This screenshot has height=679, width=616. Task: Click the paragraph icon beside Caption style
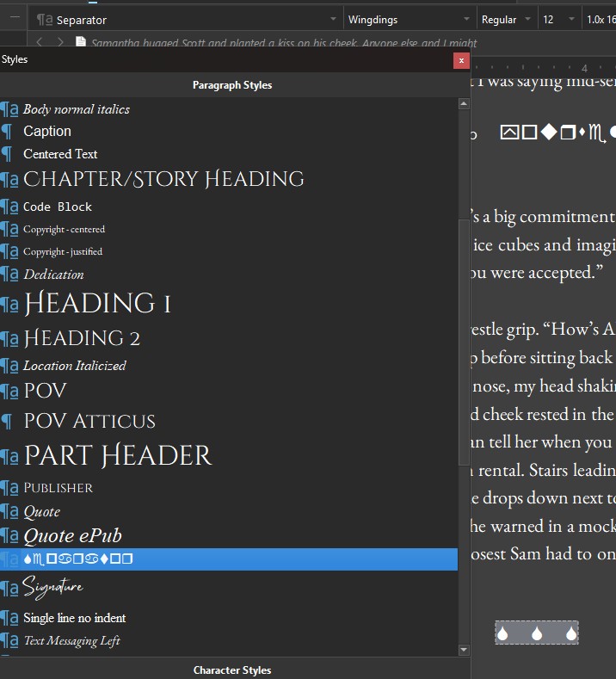8,132
